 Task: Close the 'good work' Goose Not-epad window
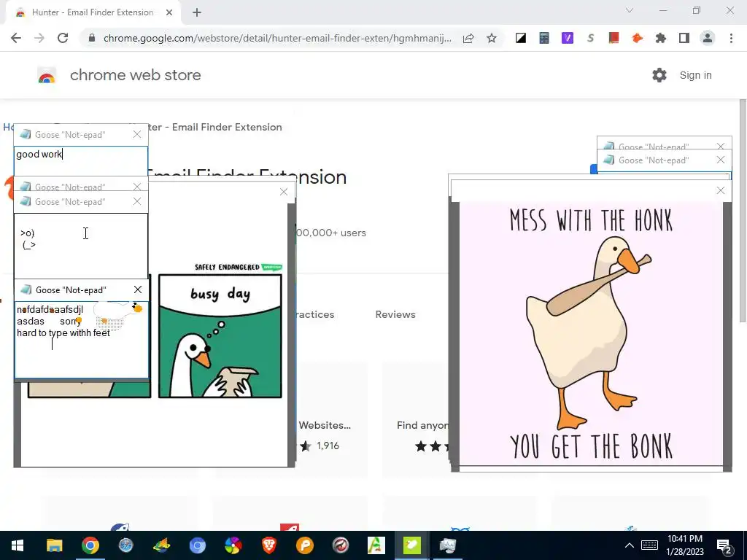tap(137, 135)
